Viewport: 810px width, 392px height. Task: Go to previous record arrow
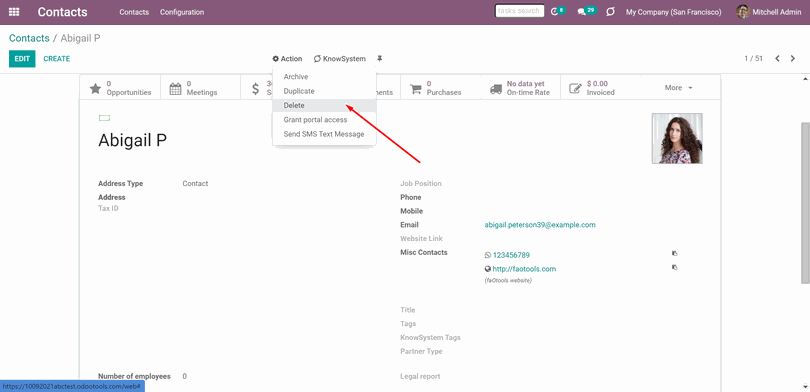coord(777,58)
